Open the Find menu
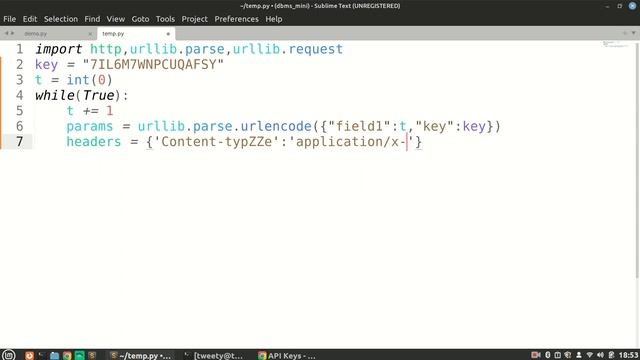 (92, 19)
